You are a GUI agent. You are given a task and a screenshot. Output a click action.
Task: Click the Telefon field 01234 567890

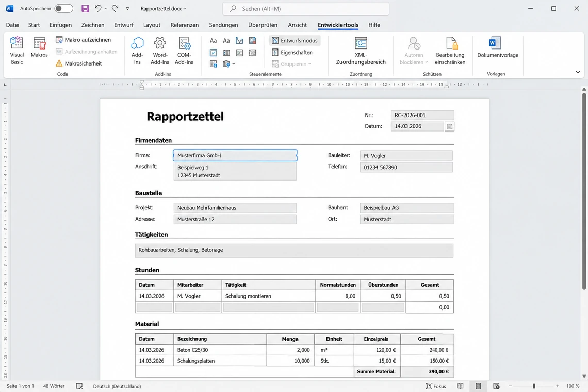click(406, 167)
